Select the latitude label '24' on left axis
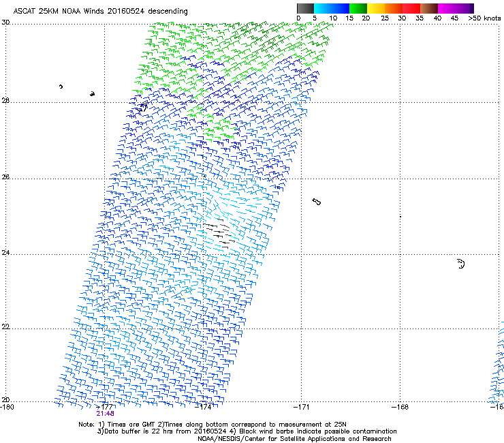 pos(5,253)
